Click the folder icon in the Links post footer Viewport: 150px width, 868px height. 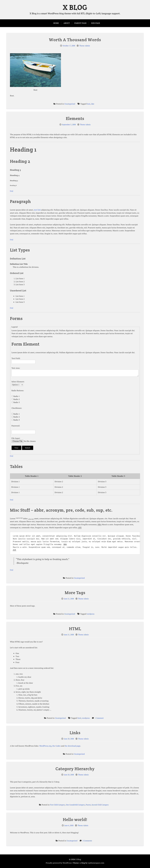click(x=64, y=754)
